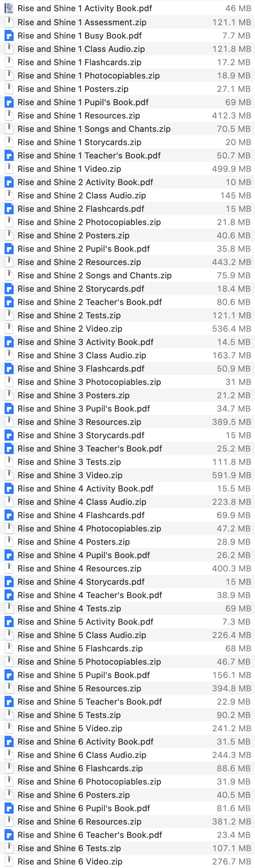Click the PDF icon of Rise and Shine 2 Storycards.pdf
255x868 pixels.
[9, 289]
